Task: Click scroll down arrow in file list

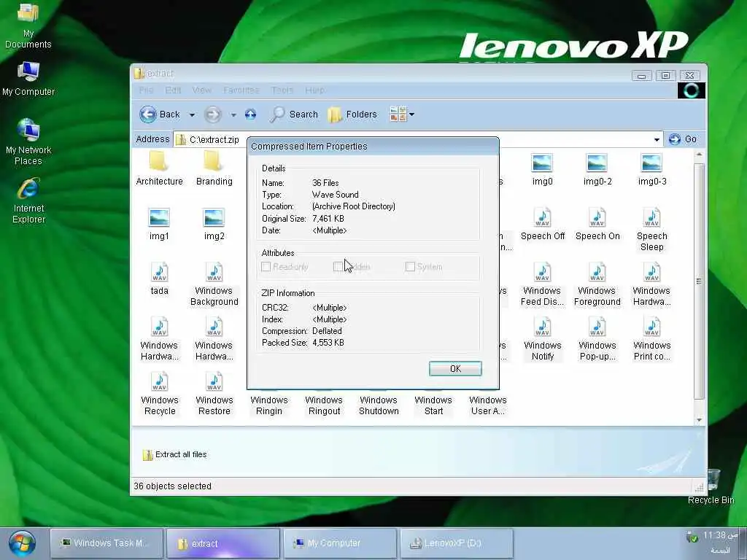Action: click(x=699, y=420)
